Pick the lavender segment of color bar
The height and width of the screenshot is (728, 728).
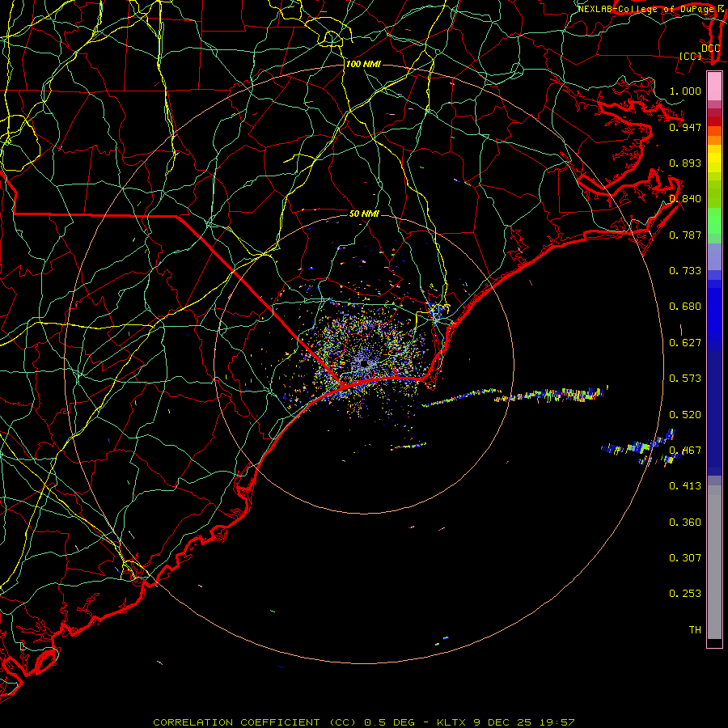point(714,257)
